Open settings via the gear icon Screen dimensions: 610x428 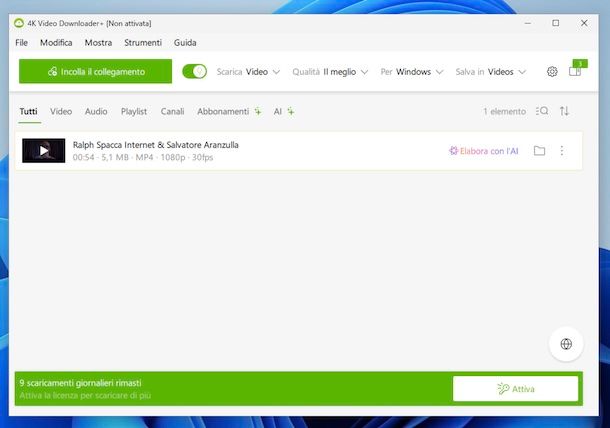552,72
